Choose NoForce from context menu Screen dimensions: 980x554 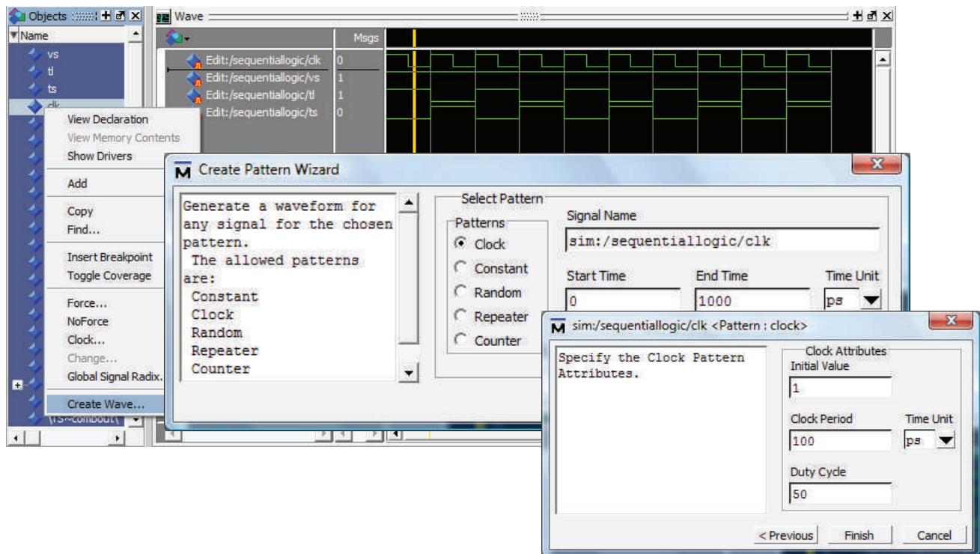click(x=88, y=321)
